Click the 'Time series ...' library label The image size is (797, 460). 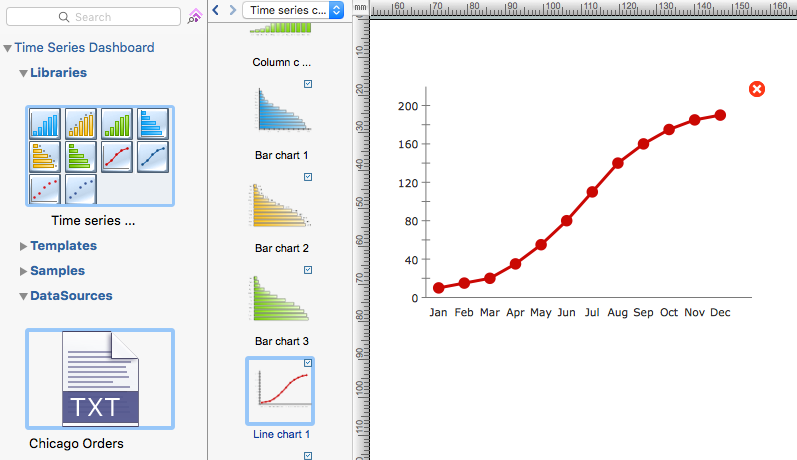point(93,221)
